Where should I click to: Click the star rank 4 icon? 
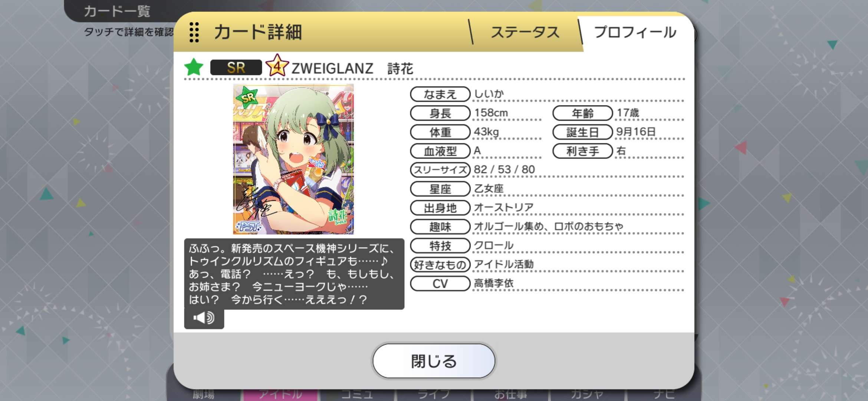(277, 66)
